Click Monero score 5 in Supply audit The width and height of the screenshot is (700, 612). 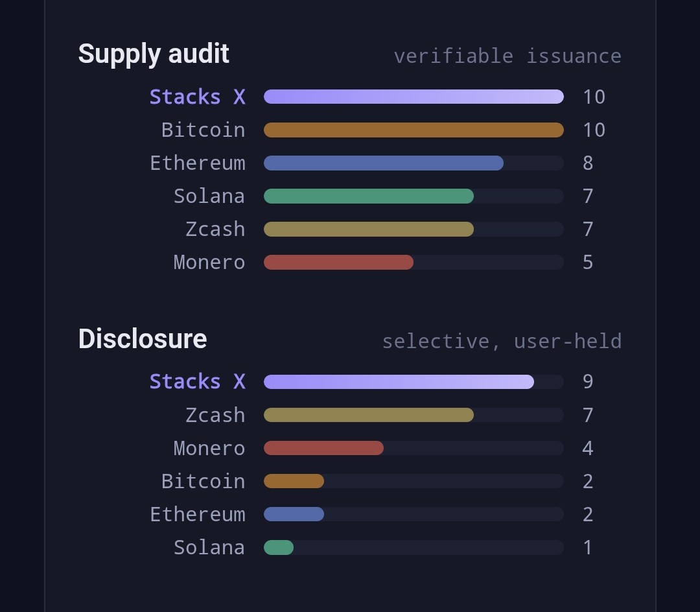point(588,262)
